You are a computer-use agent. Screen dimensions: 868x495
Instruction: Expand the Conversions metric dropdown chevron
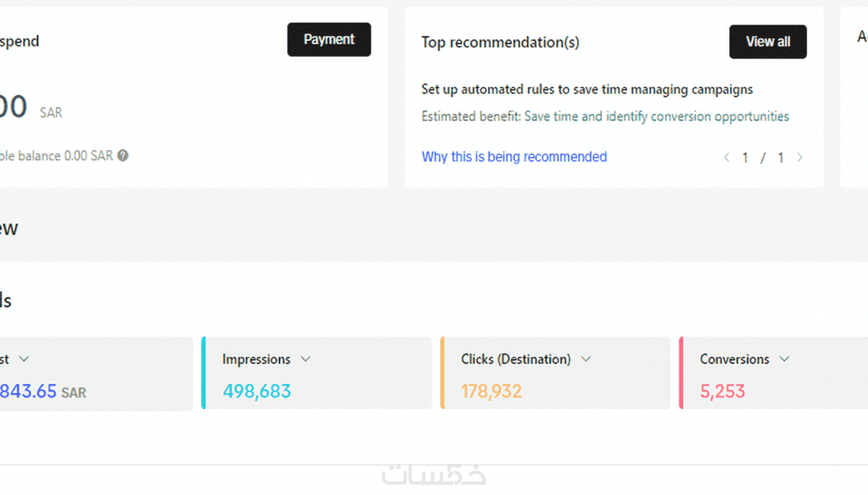pos(784,359)
